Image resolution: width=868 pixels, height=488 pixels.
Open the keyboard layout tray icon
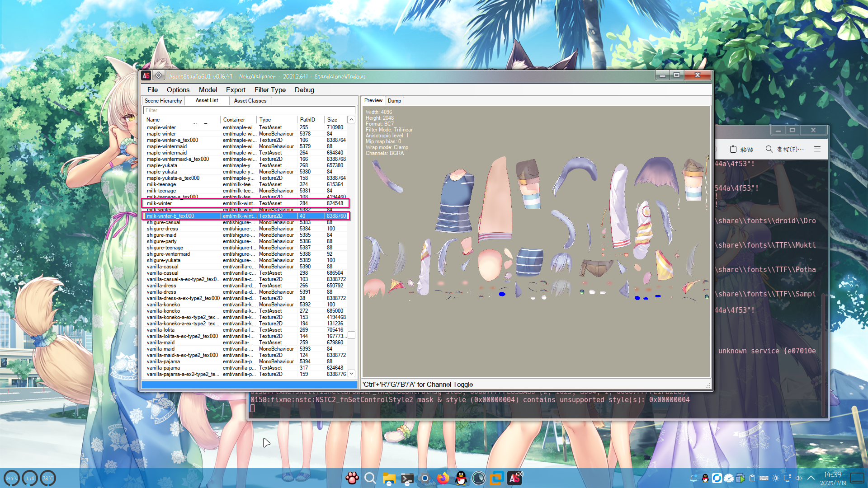pos(764,478)
